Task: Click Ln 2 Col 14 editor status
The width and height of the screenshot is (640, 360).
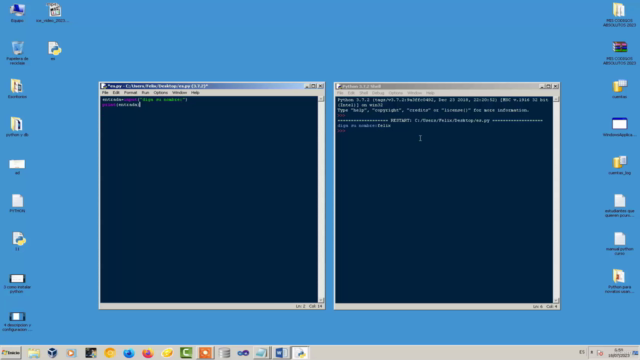Action: (309, 306)
